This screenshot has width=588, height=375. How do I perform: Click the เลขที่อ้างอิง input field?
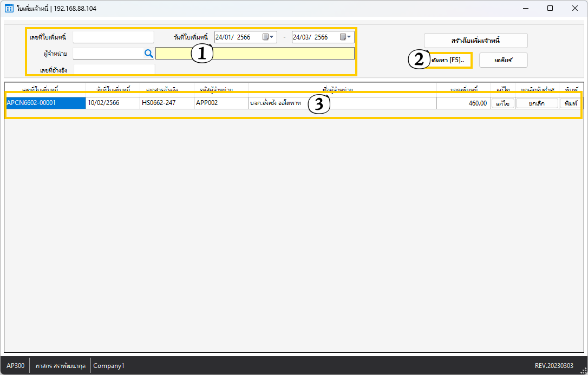114,69
